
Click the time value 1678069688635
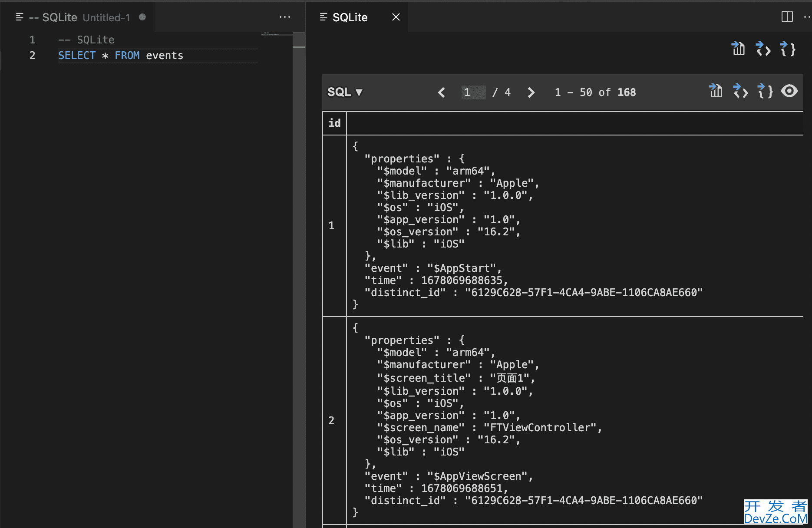coord(462,280)
